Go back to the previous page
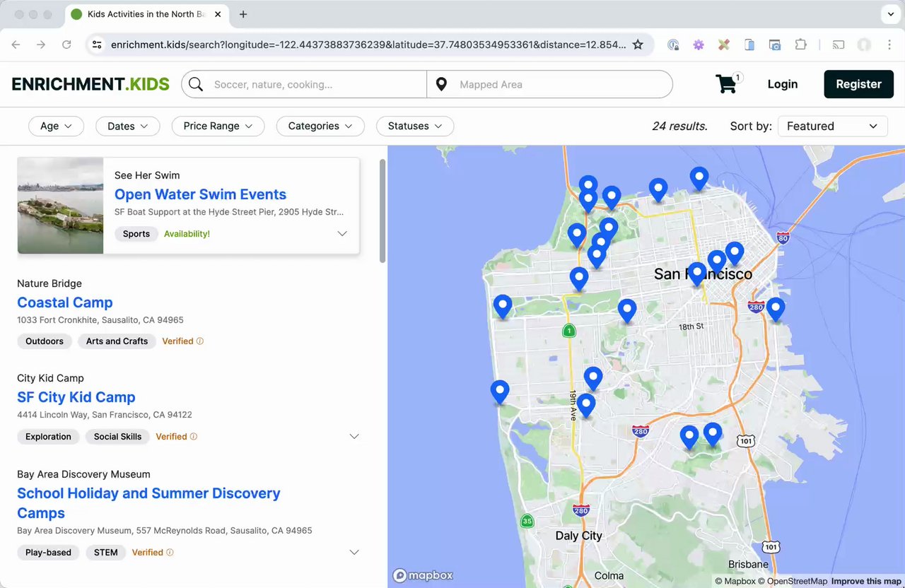The height and width of the screenshot is (588, 905). tap(16, 45)
